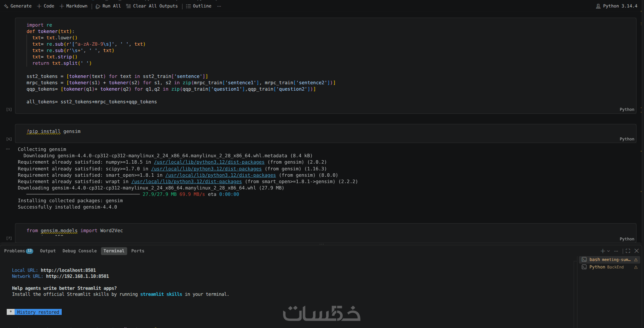Open notebook toolbar more actions ellipsis
644x328 pixels.
coord(219,6)
